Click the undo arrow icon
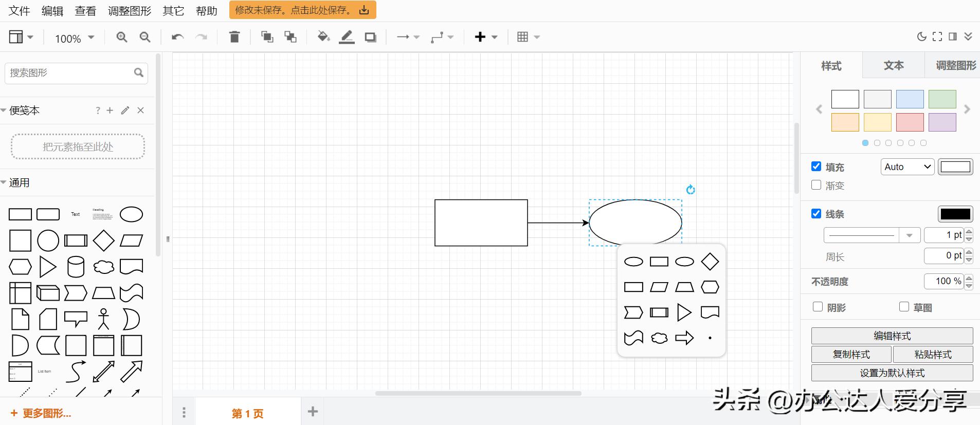The width and height of the screenshot is (980, 425). pos(177,37)
